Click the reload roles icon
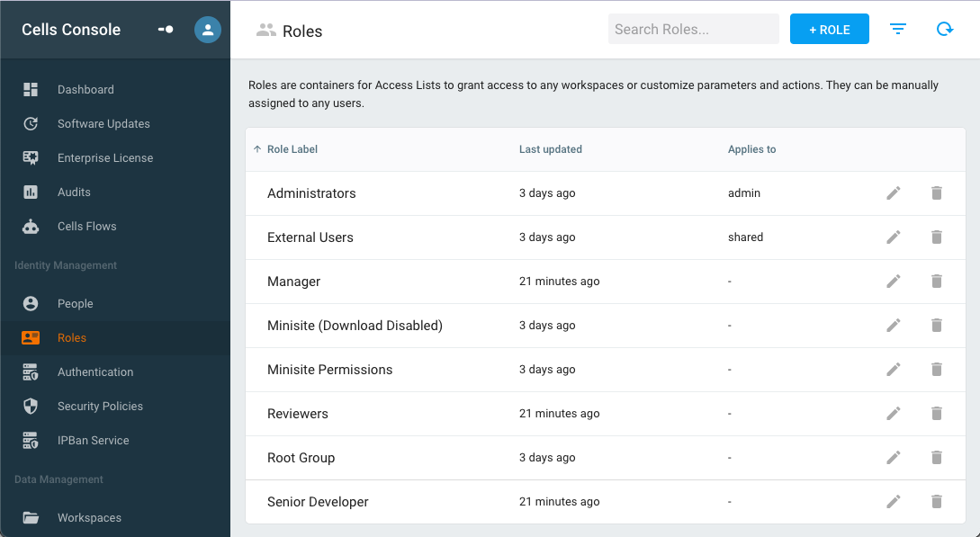 [944, 29]
